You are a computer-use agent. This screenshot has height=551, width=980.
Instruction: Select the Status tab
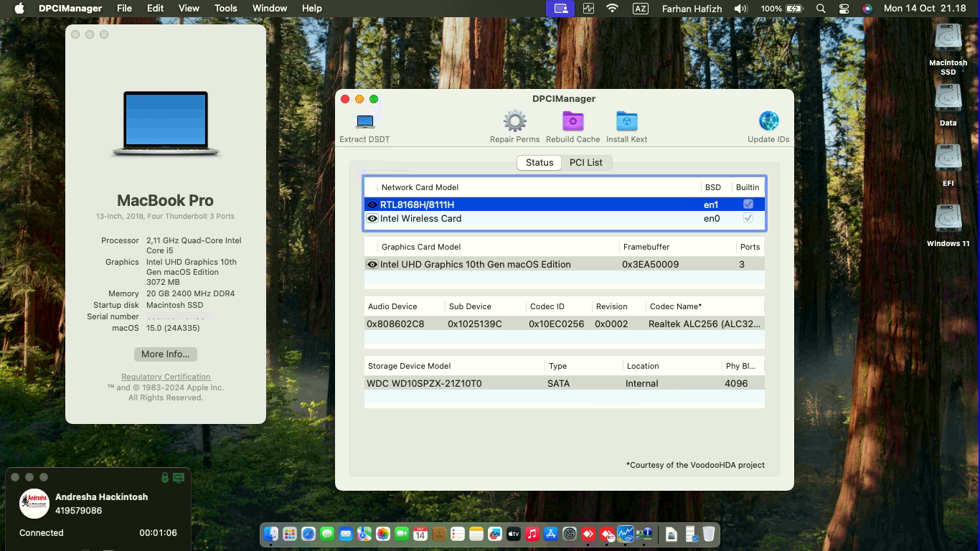click(x=540, y=163)
